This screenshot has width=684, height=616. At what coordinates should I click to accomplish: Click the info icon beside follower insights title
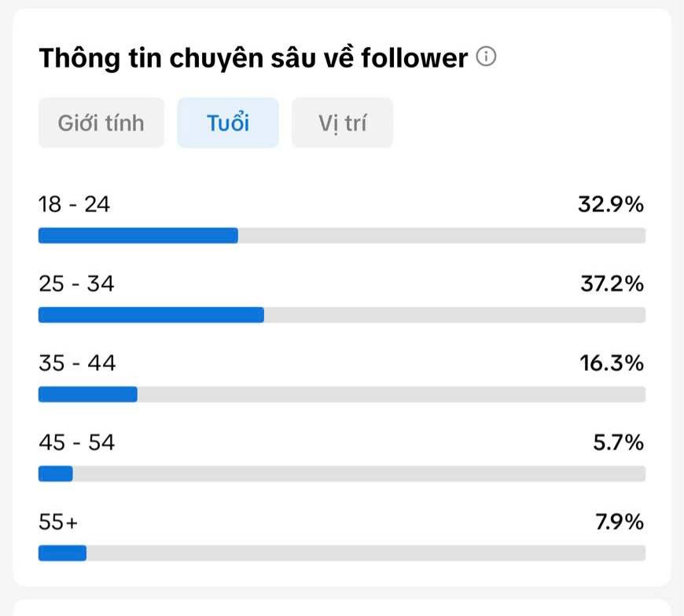486,57
